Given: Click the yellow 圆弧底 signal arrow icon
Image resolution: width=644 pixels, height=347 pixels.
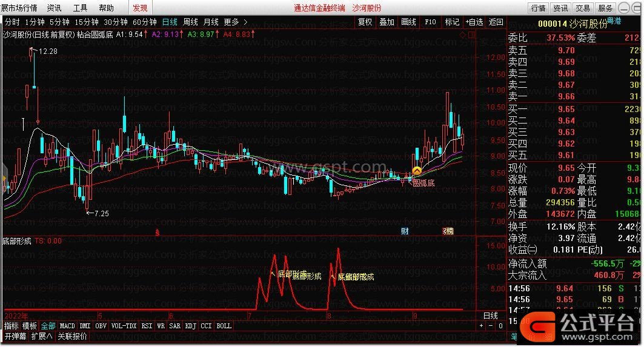Looking at the screenshot, I should [417, 170].
